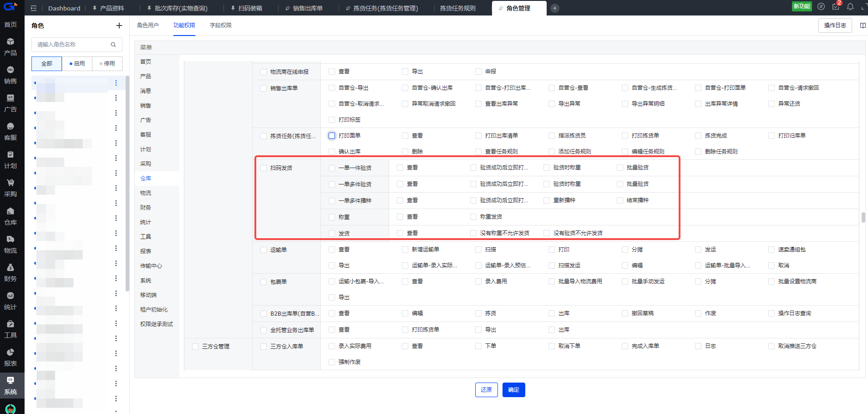Open the 广告 sidebar module
This screenshot has height=414, width=868.
(10, 103)
